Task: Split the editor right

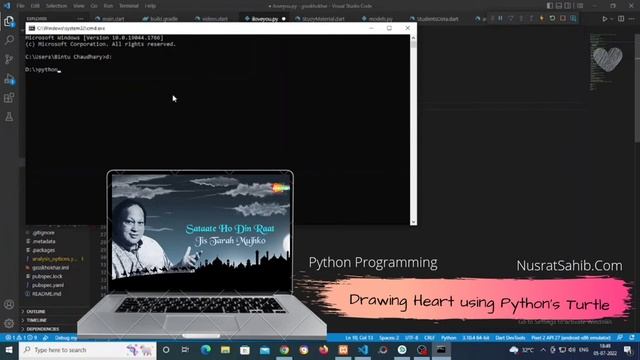Action: [621, 19]
